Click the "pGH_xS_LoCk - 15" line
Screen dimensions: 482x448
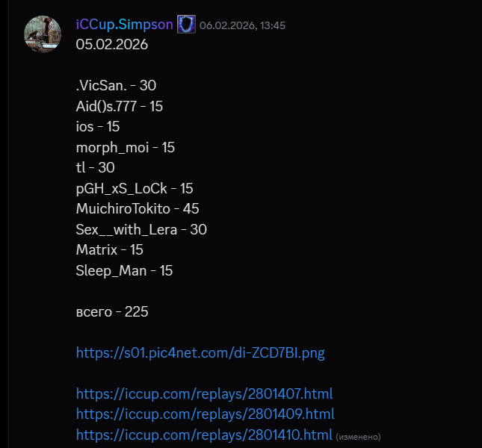click(135, 188)
